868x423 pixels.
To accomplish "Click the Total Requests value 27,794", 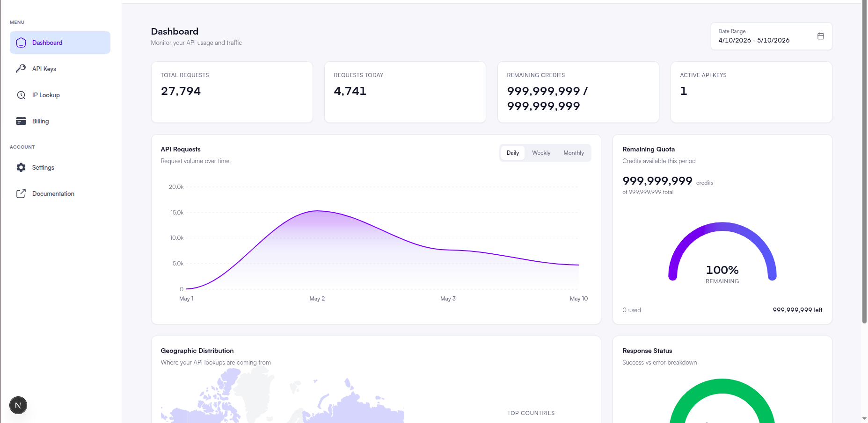I will click(x=181, y=91).
